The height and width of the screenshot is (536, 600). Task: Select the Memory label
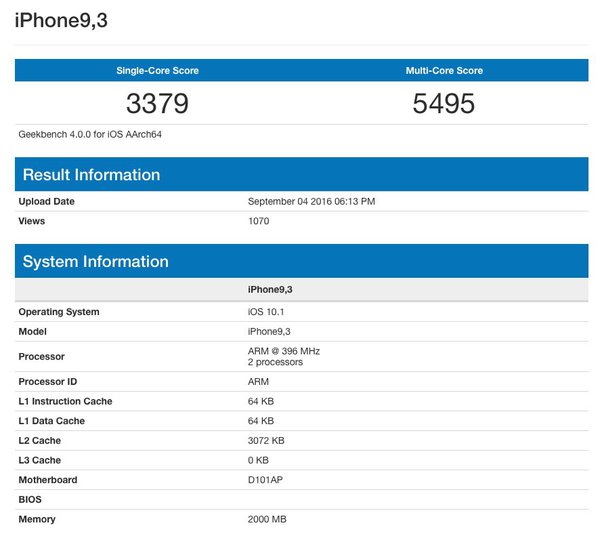[37, 519]
